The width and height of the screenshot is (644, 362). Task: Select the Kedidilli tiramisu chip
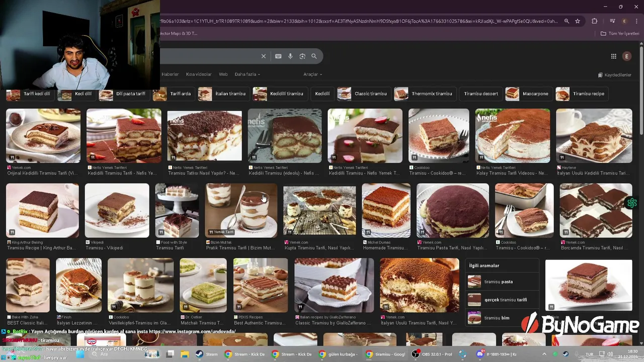279,94
